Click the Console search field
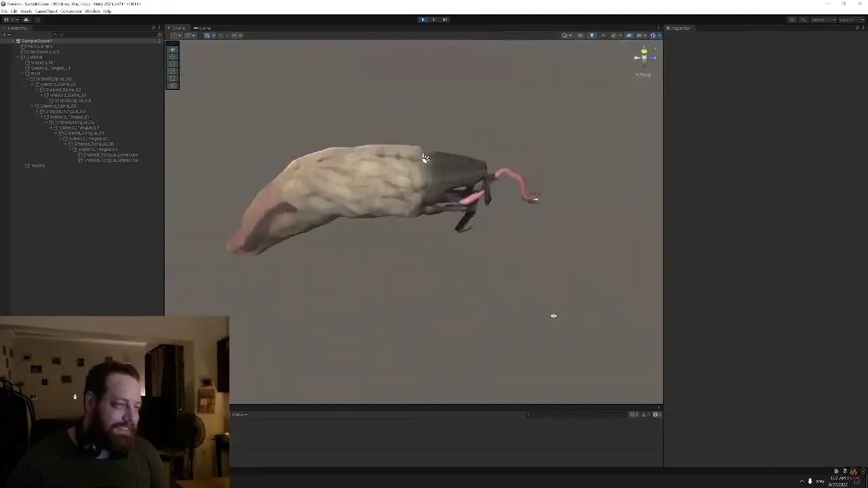 click(576, 414)
